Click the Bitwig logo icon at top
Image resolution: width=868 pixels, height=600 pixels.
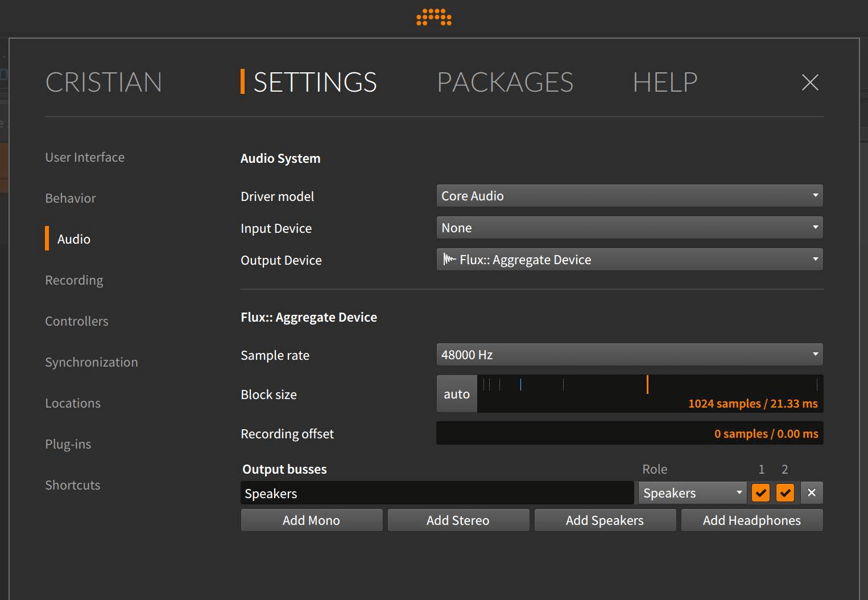point(434,17)
